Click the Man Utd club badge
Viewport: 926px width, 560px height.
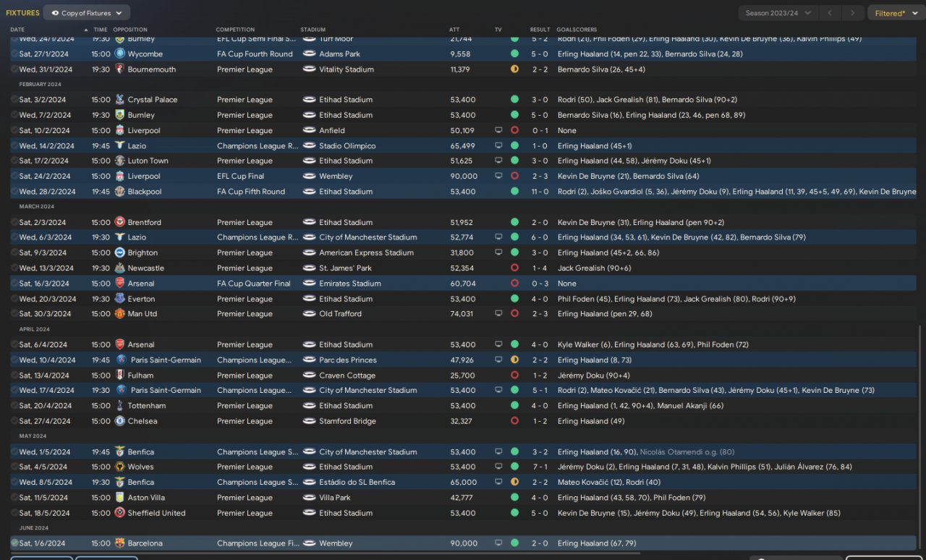tap(119, 314)
